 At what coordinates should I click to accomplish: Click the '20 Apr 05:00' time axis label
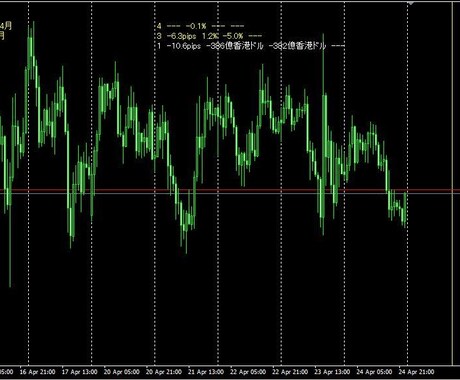click(122, 372)
